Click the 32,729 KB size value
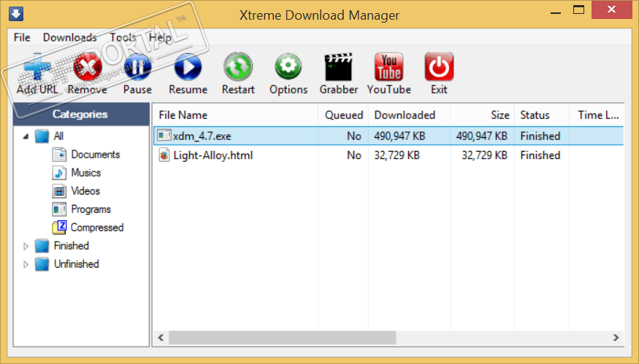The height and width of the screenshot is (364, 639). [485, 155]
